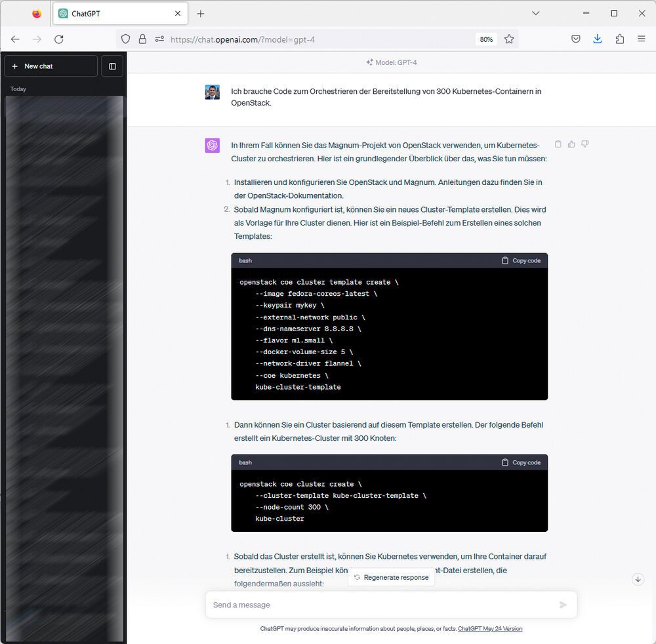Viewport: 656px width, 644px height.
Task: Bookmark this page with the star icon
Action: pyautogui.click(x=509, y=39)
